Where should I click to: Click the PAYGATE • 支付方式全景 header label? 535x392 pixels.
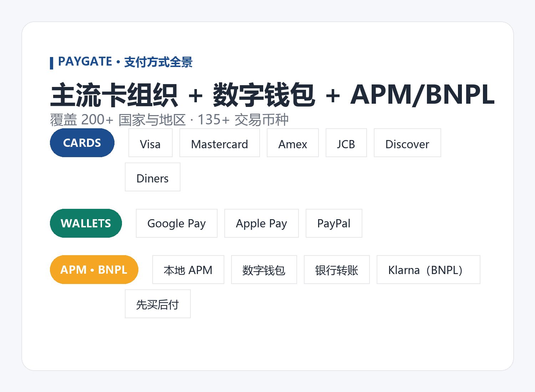pyautogui.click(x=125, y=62)
